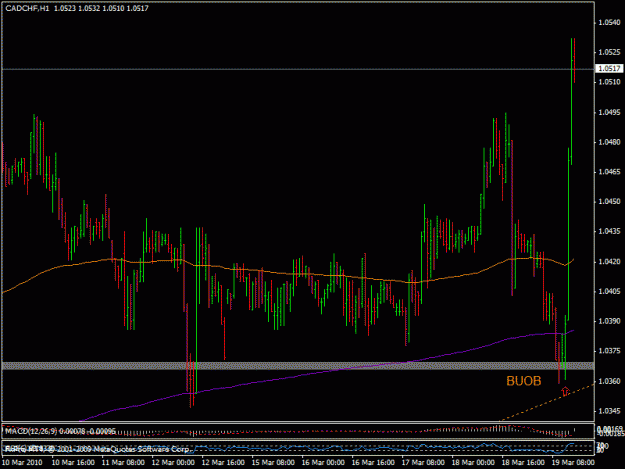Click the 1.0420 price axis label
The width and height of the screenshot is (625, 469).
click(x=609, y=262)
